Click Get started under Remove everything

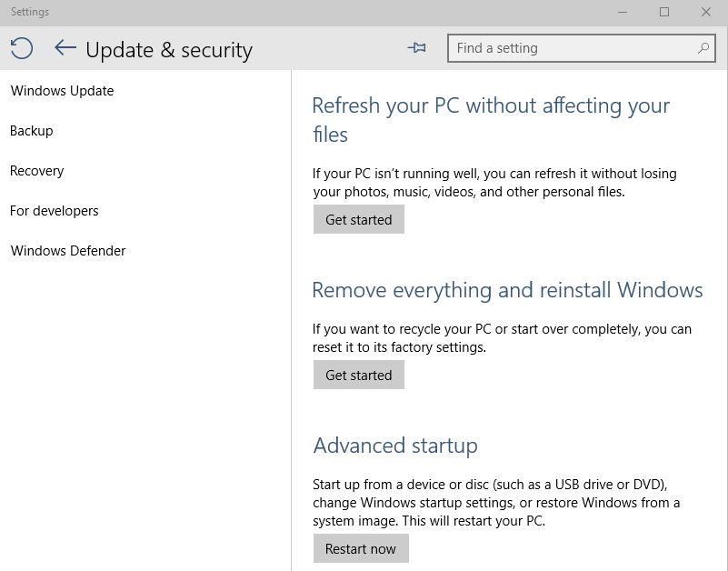pos(359,375)
